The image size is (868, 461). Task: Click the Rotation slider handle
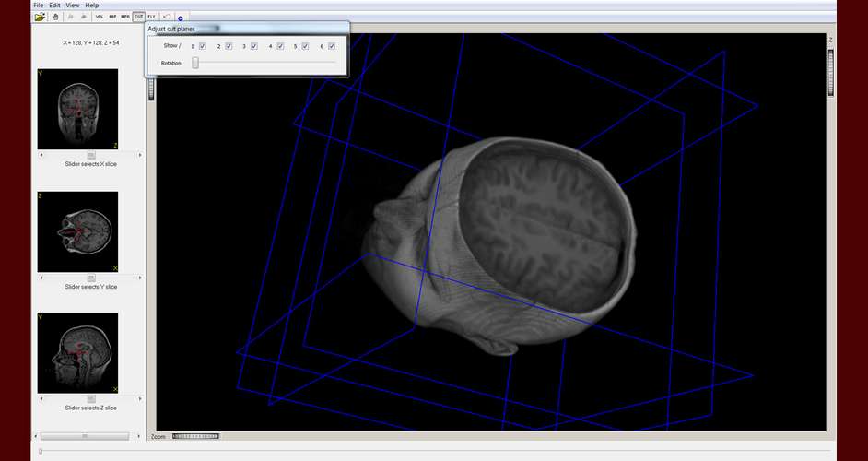[195, 64]
